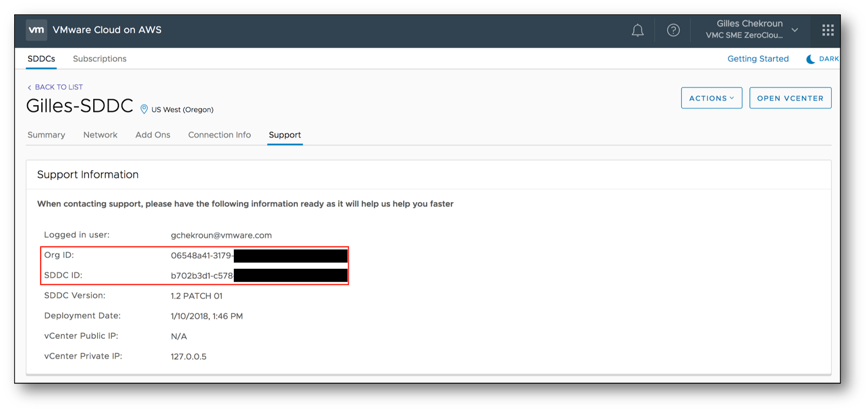Open the Getting Started link
Image resolution: width=868 pixels, height=411 pixels.
coord(758,59)
